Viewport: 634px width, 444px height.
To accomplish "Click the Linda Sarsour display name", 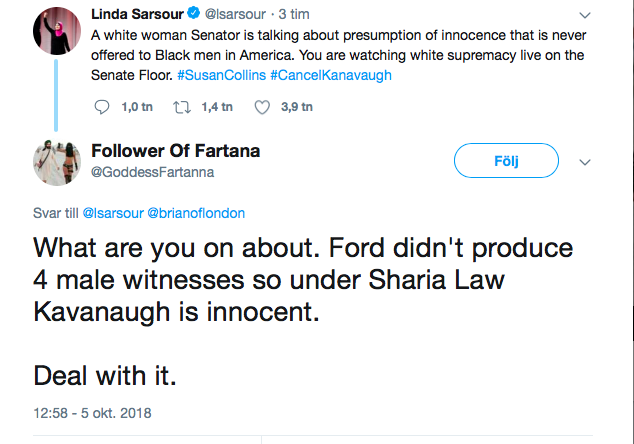I will point(137,14).
